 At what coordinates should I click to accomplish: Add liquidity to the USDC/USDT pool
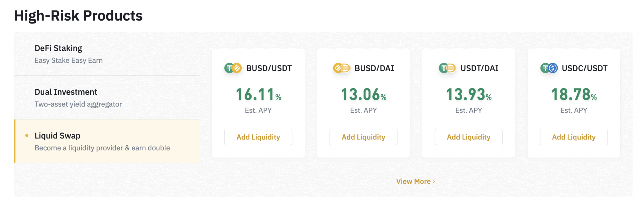[x=574, y=137]
